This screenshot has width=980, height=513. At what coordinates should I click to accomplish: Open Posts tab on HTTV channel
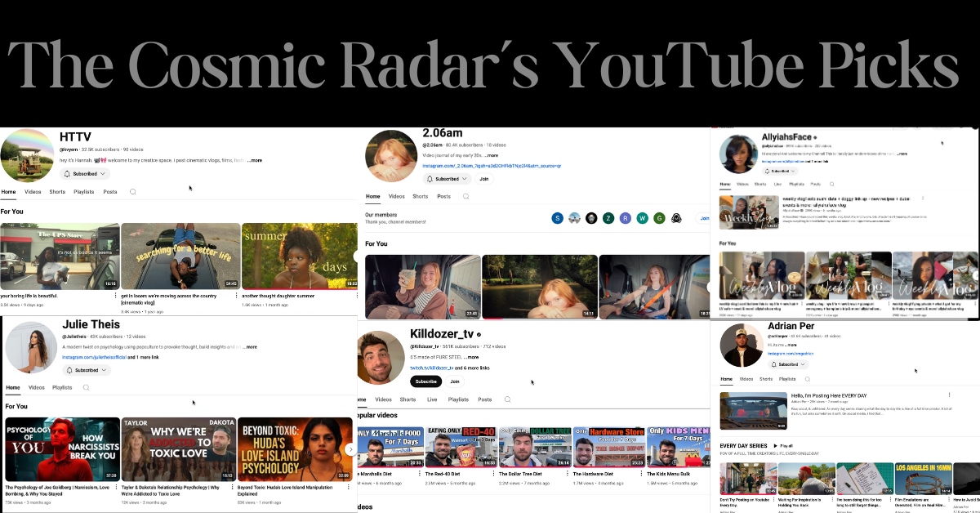(110, 192)
